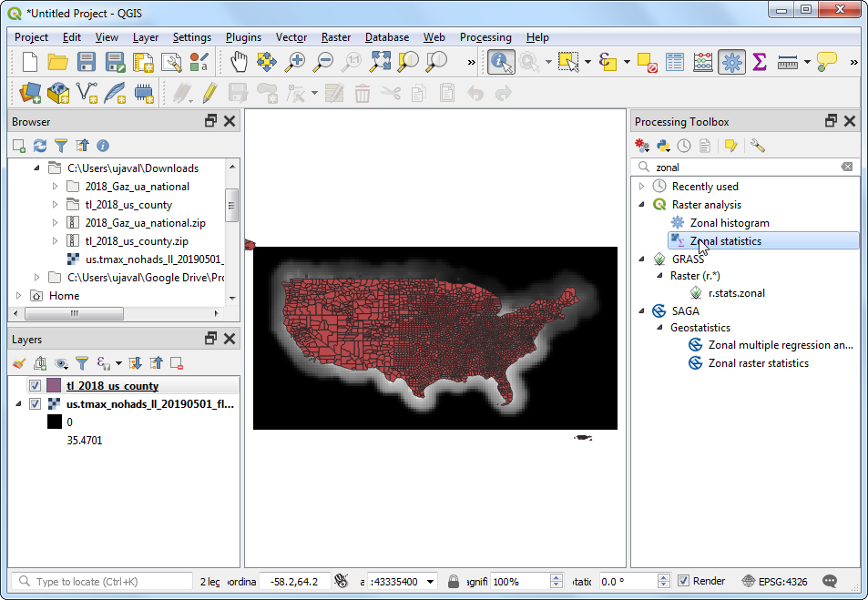Open the map scale dropdown

(430, 581)
